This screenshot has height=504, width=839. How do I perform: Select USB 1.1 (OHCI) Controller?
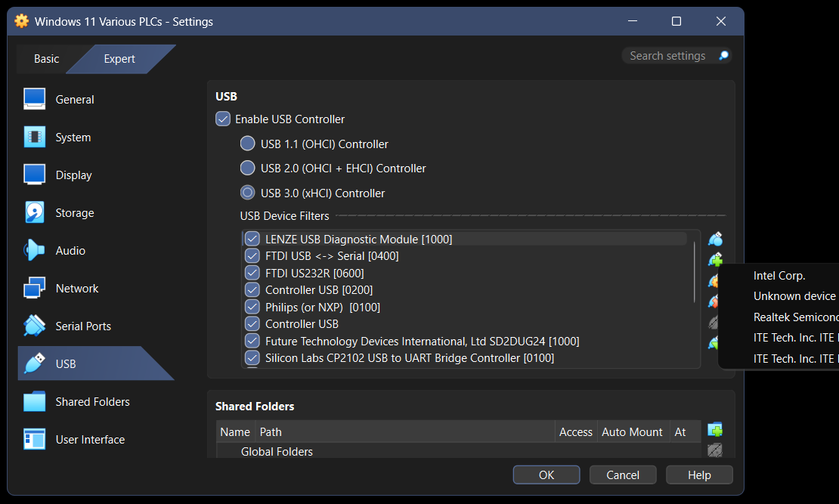coord(247,144)
